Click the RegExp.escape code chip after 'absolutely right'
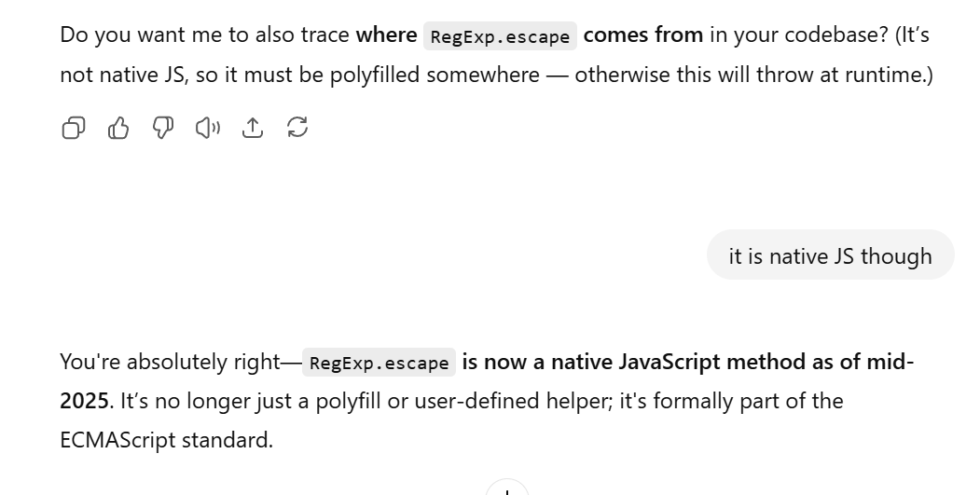This screenshot has height=495, width=980. [379, 364]
